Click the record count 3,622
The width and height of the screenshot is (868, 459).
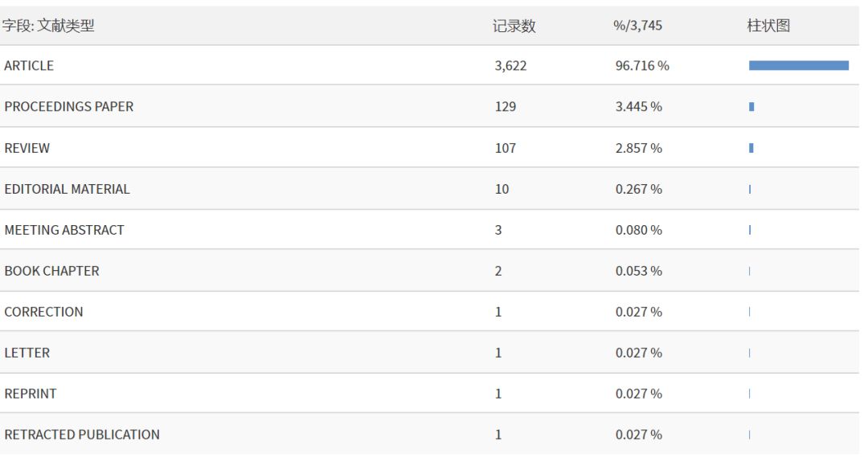tap(510, 66)
